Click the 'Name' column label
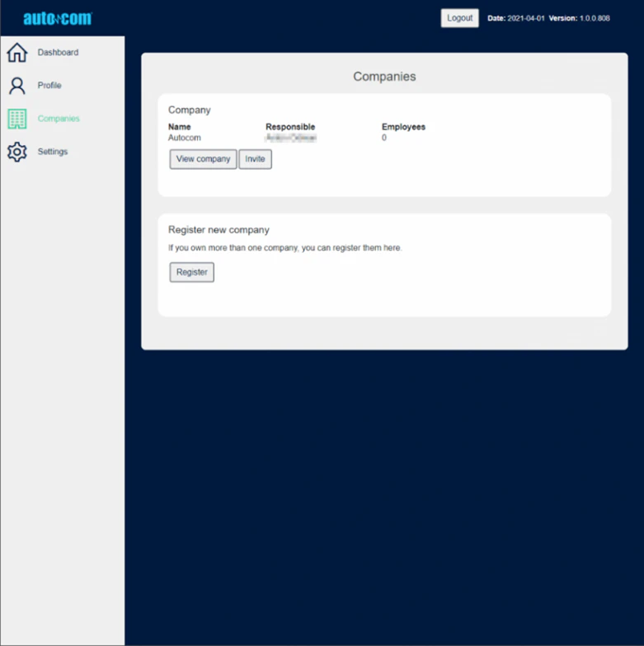Viewport: 644px width, 646px height. [180, 127]
